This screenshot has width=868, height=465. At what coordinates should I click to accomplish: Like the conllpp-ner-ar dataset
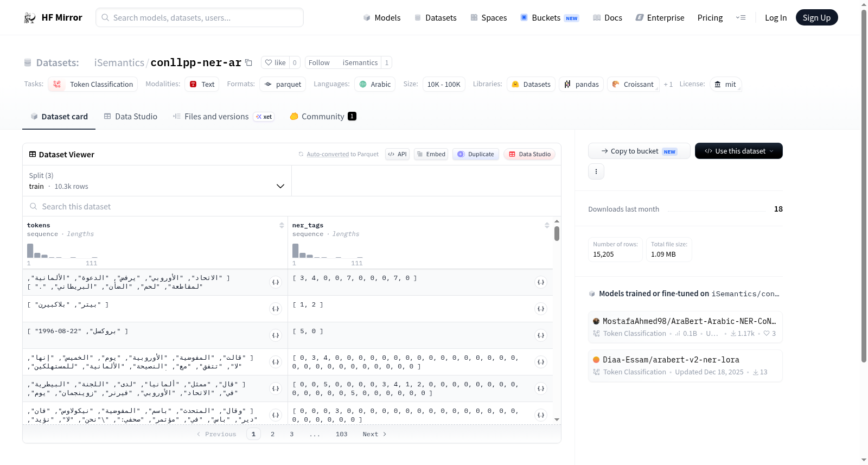tap(275, 62)
